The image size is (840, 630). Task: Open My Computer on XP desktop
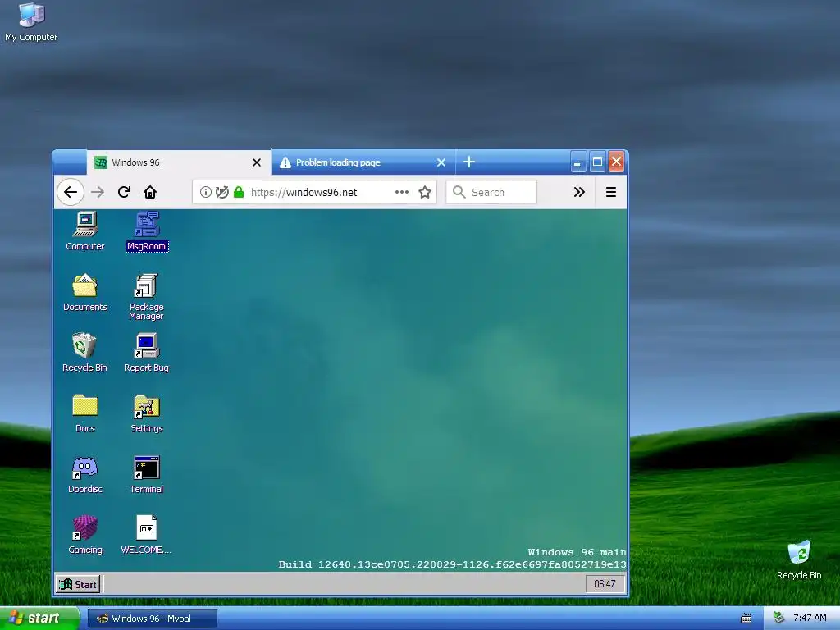click(x=31, y=22)
